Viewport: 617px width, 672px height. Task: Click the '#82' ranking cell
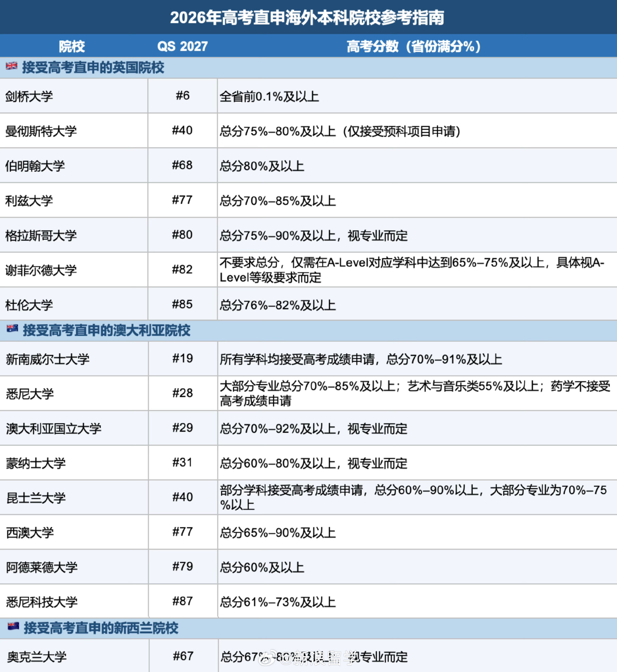point(182,269)
